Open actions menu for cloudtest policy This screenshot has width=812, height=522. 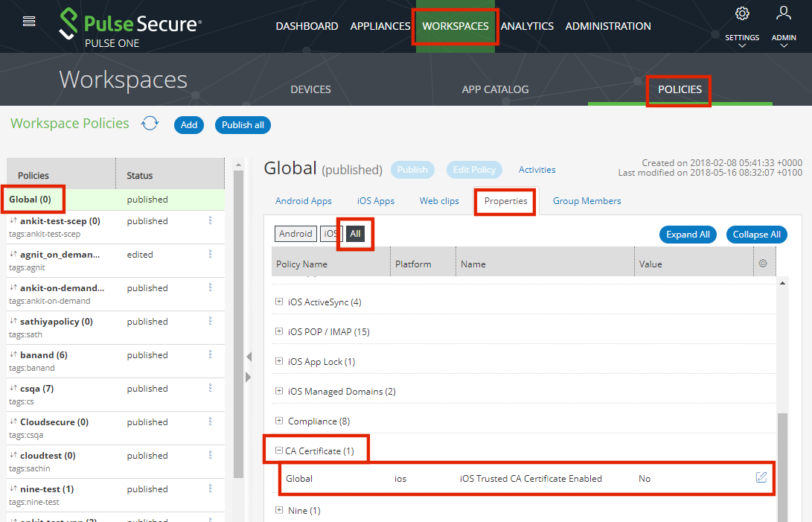(210, 455)
